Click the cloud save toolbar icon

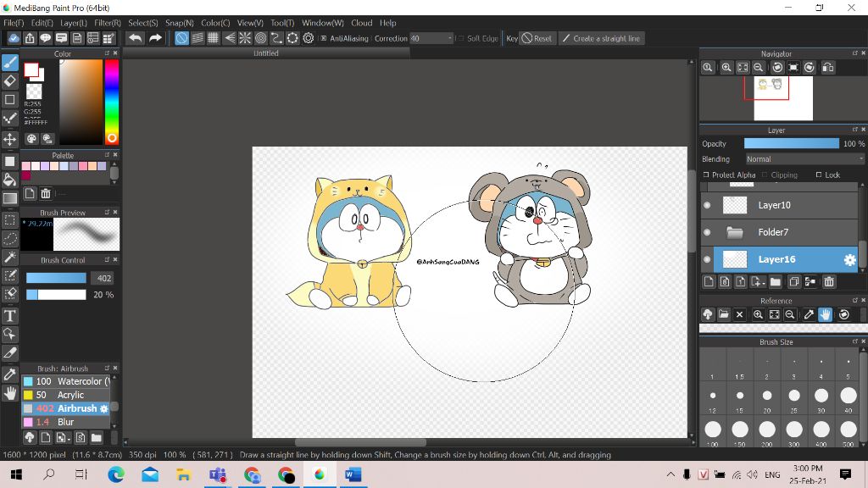pos(14,38)
